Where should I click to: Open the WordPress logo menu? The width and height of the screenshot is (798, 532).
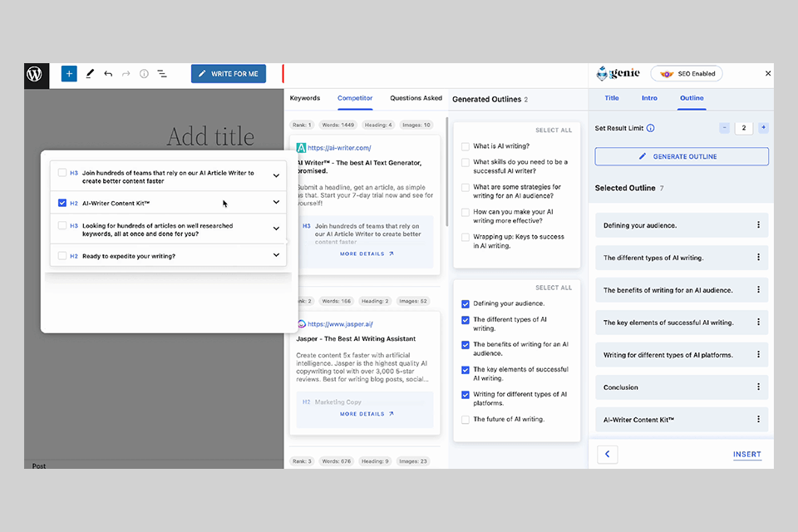36,76
